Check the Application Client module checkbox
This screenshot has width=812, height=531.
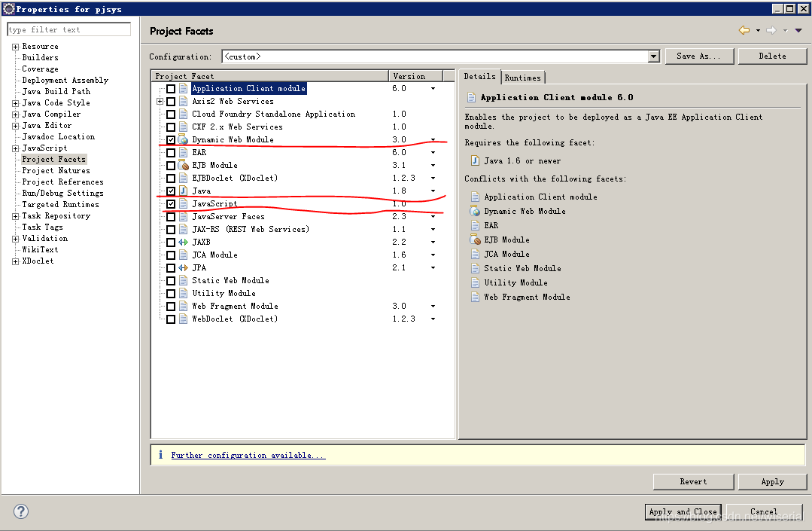[x=170, y=89]
